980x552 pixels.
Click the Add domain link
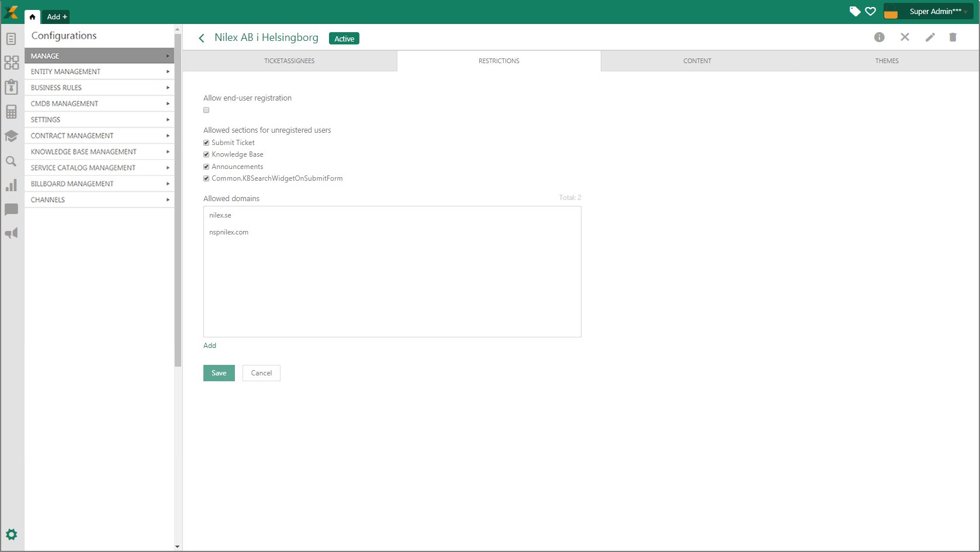(210, 346)
